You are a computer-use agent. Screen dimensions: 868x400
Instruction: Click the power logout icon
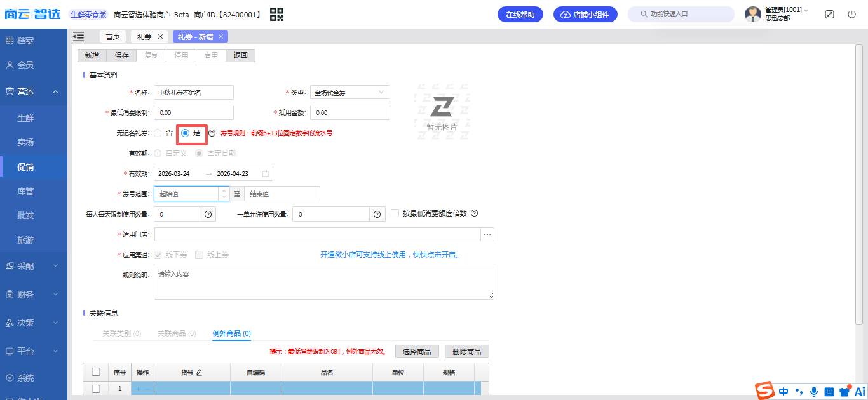pyautogui.click(x=851, y=14)
